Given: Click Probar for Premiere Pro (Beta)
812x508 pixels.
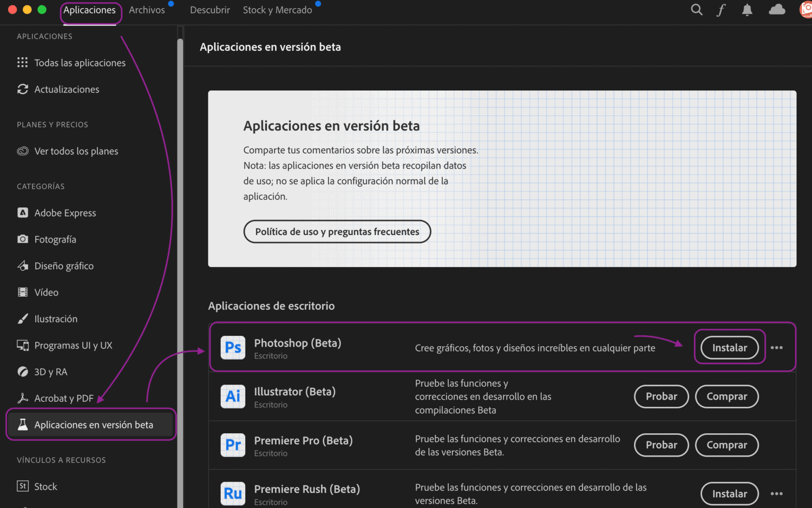Looking at the screenshot, I should pyautogui.click(x=662, y=445).
